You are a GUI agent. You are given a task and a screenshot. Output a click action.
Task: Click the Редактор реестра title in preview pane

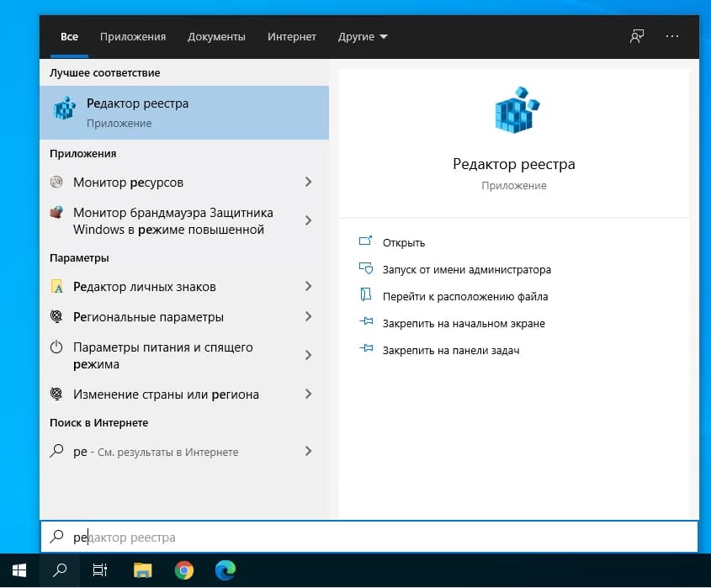click(514, 164)
